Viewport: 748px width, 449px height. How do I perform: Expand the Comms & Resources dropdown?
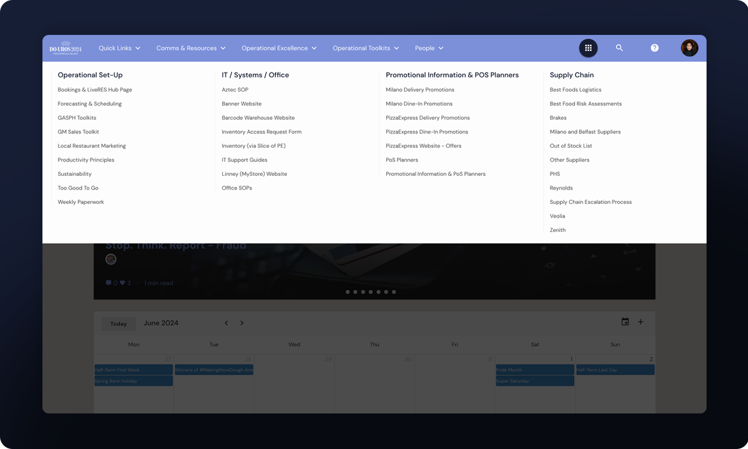pos(190,48)
